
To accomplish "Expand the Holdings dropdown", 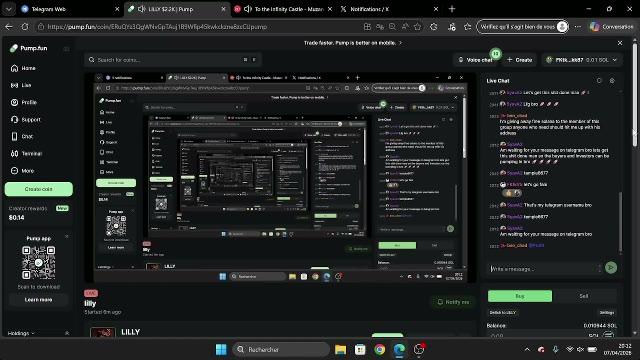I will (x=21, y=333).
